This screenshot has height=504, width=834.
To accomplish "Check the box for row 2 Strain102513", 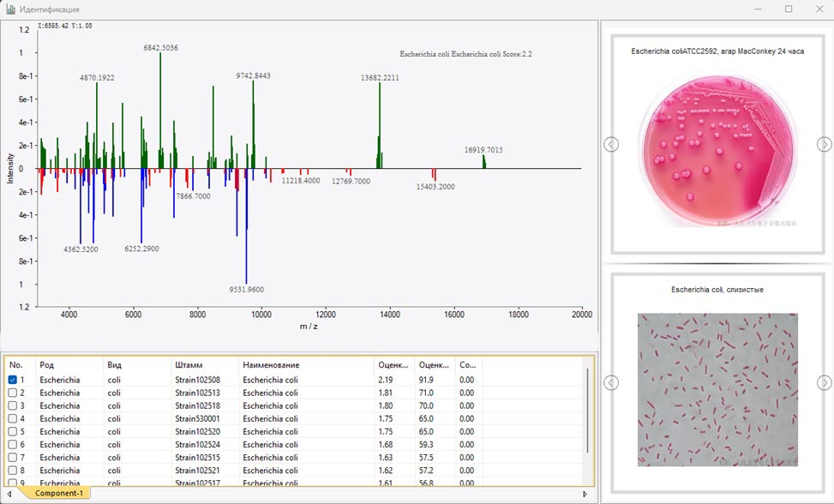I will 12,393.
